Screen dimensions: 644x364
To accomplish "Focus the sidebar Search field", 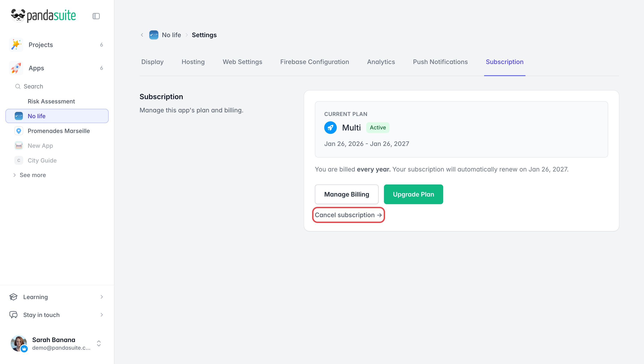I will click(x=57, y=86).
